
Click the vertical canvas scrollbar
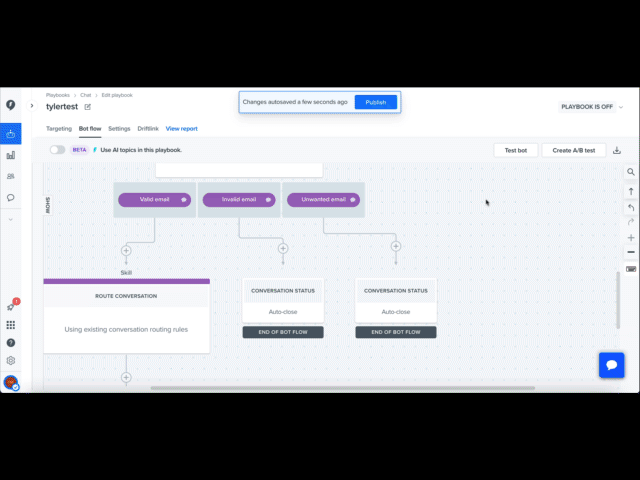tap(618, 300)
